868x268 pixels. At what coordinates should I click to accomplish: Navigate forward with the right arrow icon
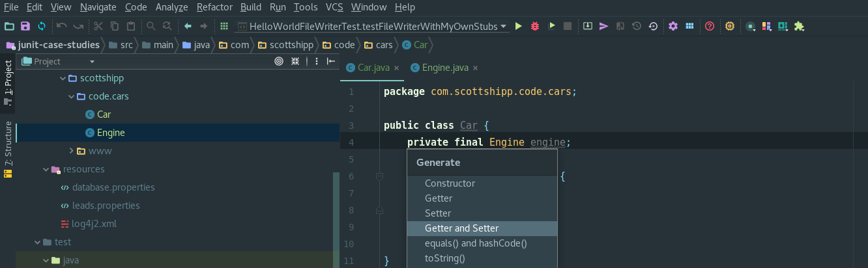coord(204,26)
